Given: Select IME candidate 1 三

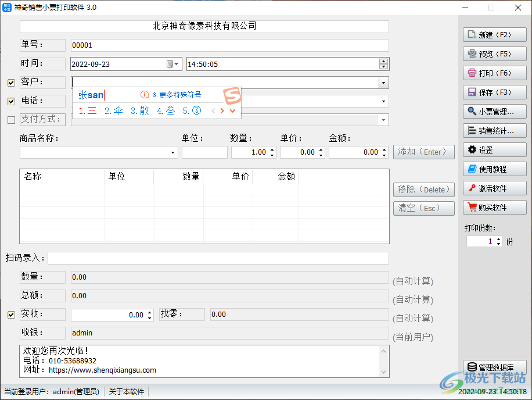Looking at the screenshot, I should 88,110.
